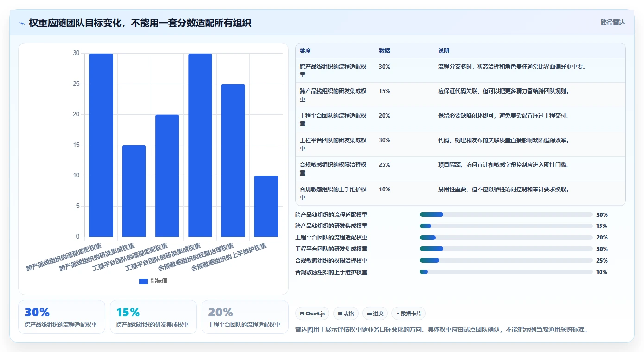Click the lightning icon beside the page title
The height and width of the screenshot is (352, 644).
pos(22,23)
